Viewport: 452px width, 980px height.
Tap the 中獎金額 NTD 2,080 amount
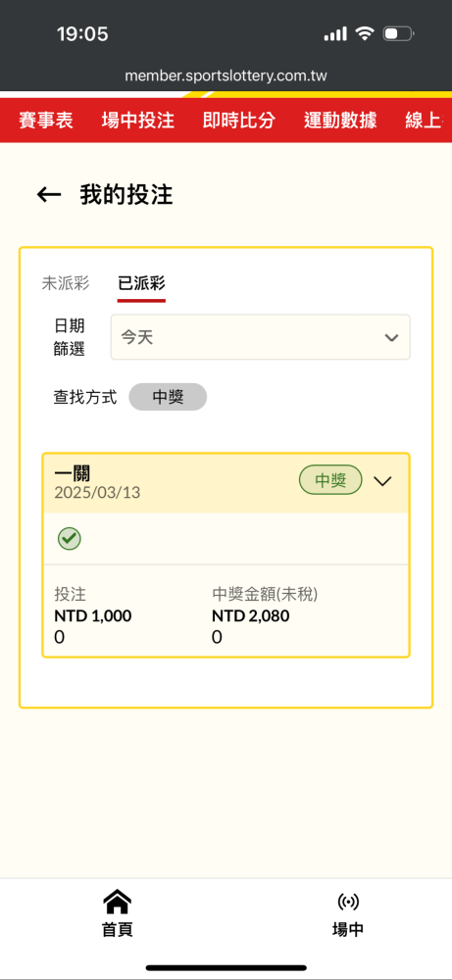pos(251,616)
